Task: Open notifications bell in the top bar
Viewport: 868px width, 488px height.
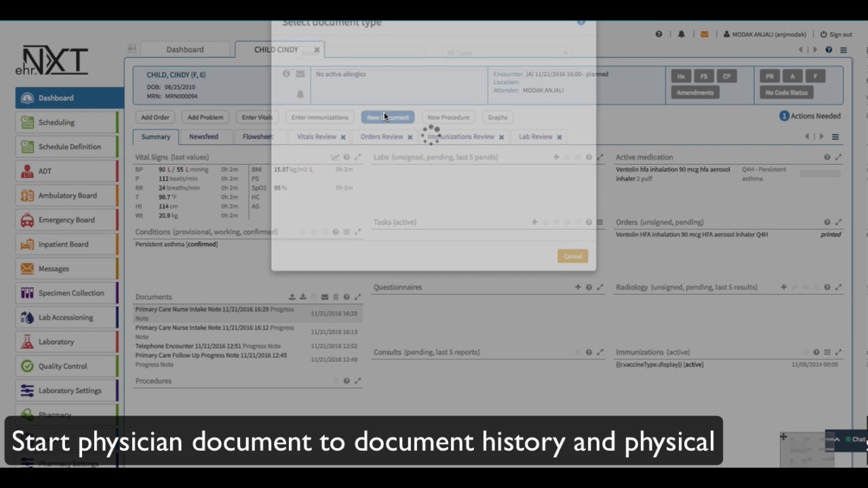Action: [682, 34]
